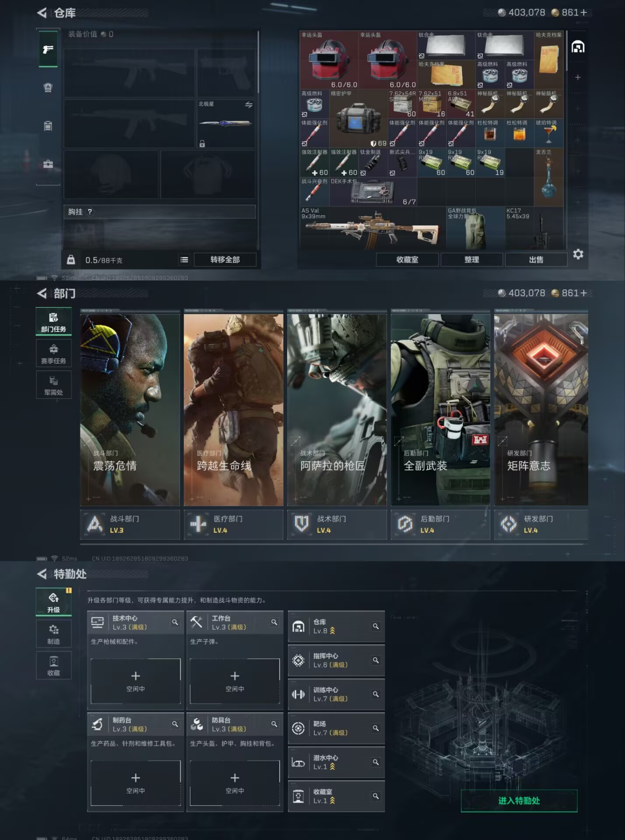
Task: Click the 出售 sell button
Action: coord(536,260)
